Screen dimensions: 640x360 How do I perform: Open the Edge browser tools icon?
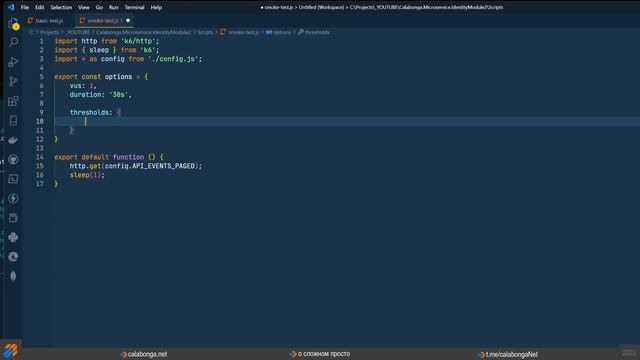[13, 256]
